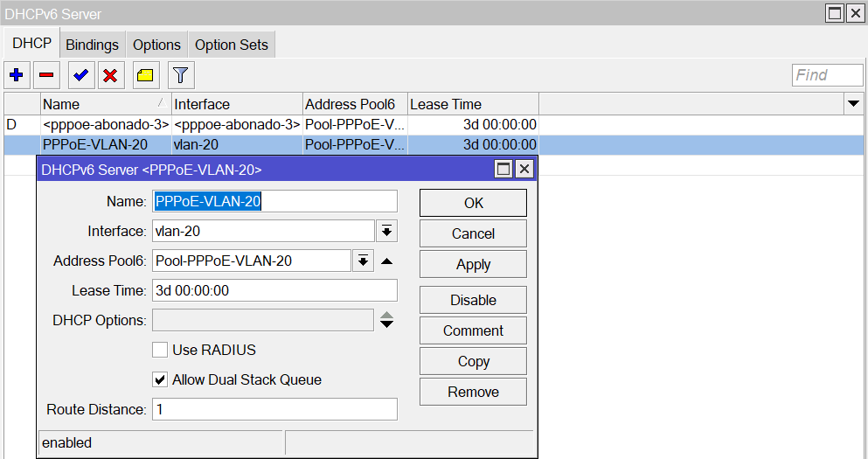
Task: Click the red X Disable icon
Action: click(x=110, y=75)
